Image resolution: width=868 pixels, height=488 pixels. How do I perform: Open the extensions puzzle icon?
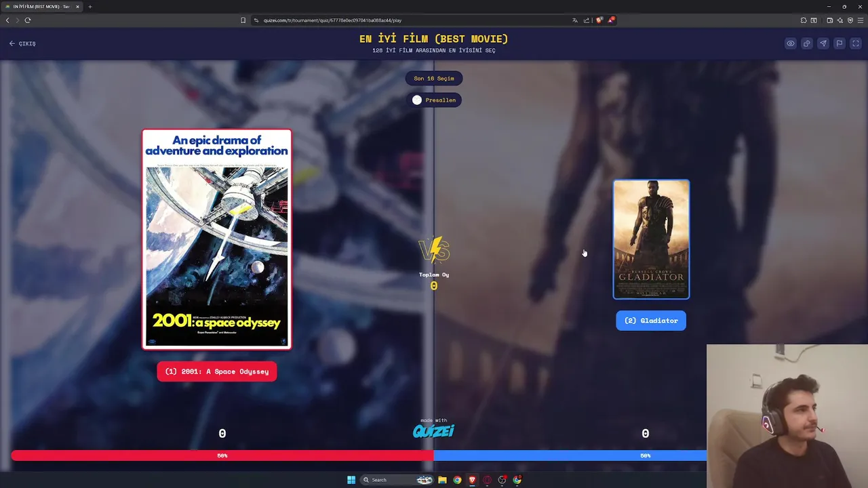coord(804,20)
